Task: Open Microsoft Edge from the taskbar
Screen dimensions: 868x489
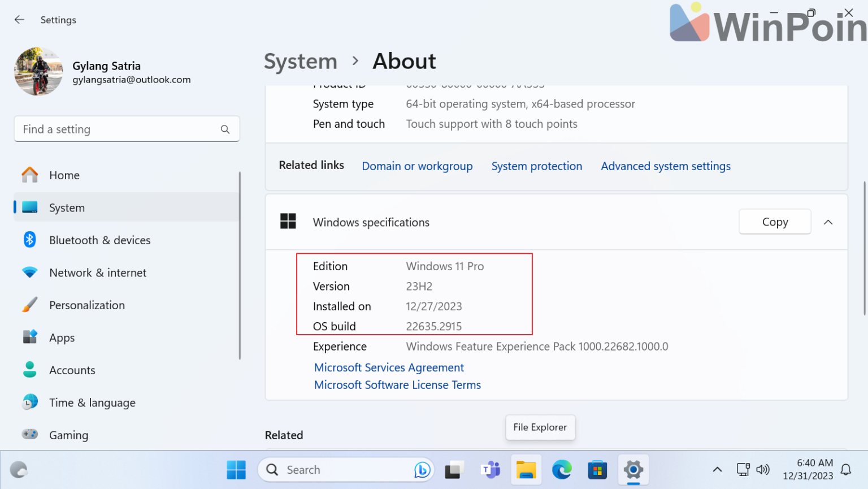Action: click(562, 469)
